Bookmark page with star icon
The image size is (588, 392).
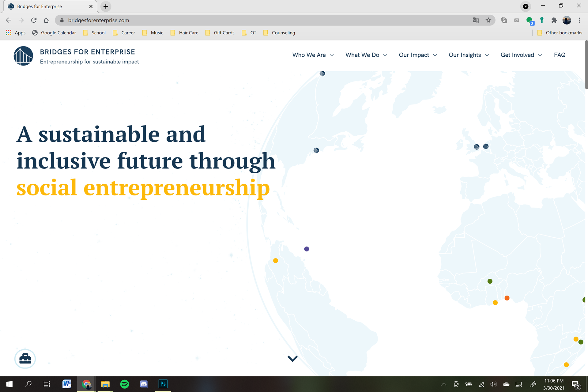(488, 20)
